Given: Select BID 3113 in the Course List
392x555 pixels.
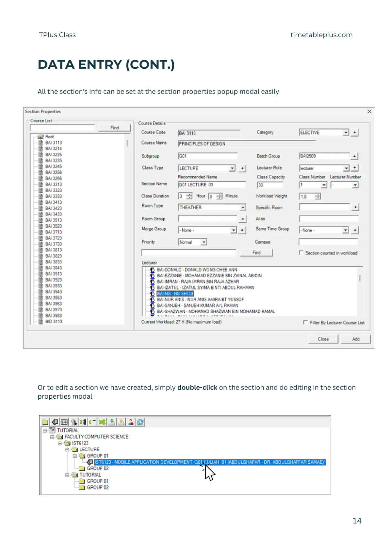Looking at the screenshot, I should pyautogui.click(x=54, y=321).
